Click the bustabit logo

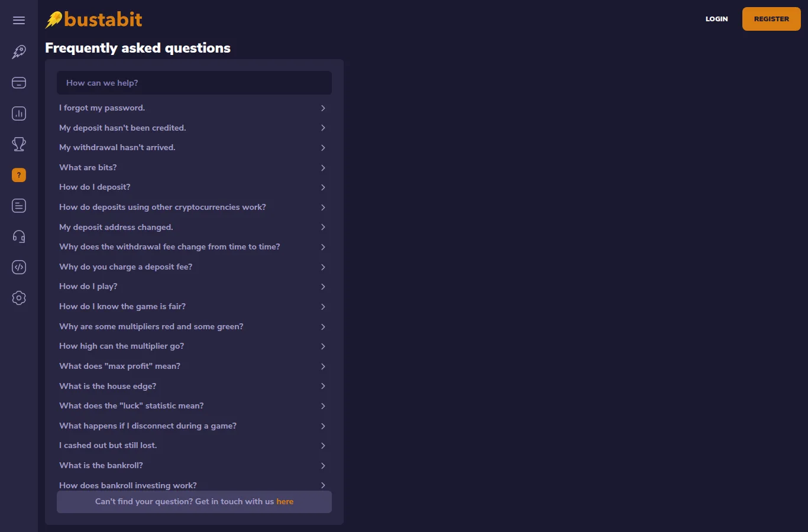coord(94,20)
